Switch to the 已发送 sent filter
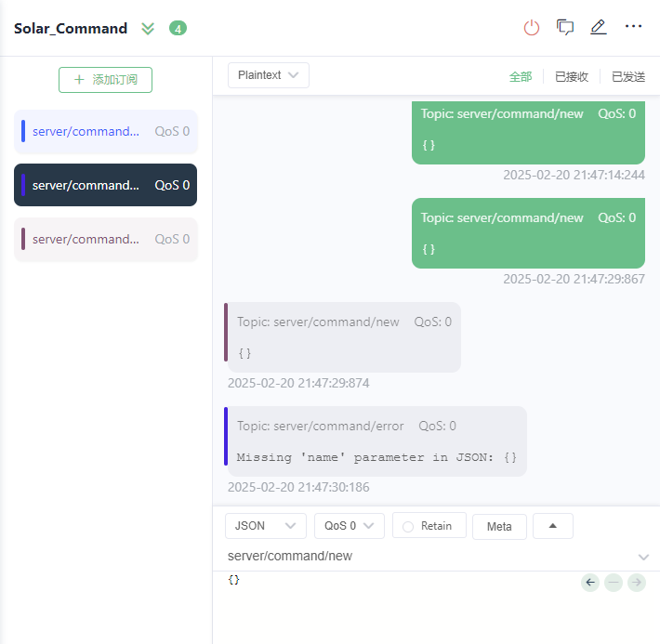The height and width of the screenshot is (644, 660). tap(628, 76)
